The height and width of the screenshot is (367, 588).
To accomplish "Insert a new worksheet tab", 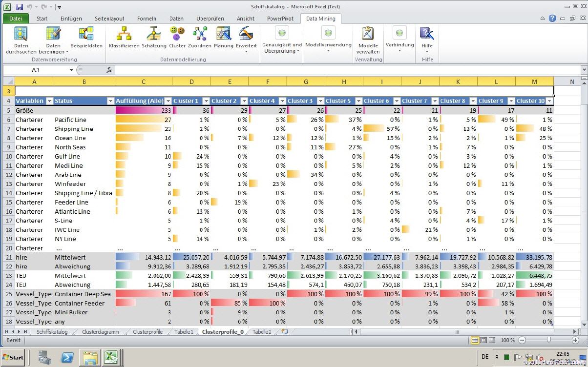I will point(284,331).
